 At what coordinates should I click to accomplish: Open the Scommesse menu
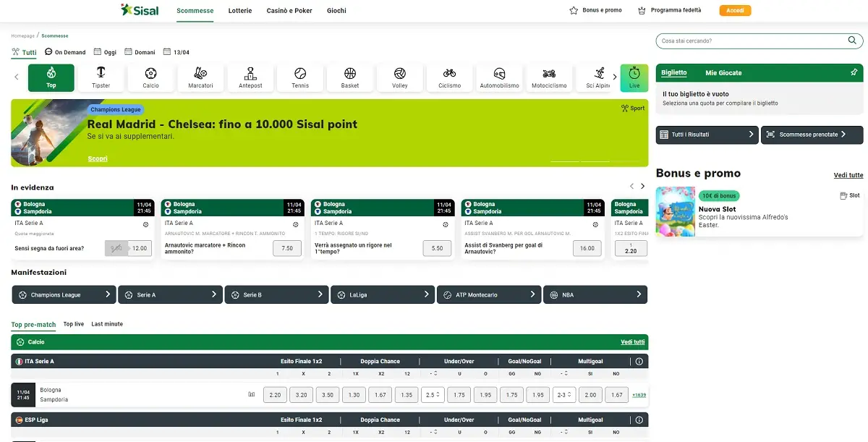(195, 11)
